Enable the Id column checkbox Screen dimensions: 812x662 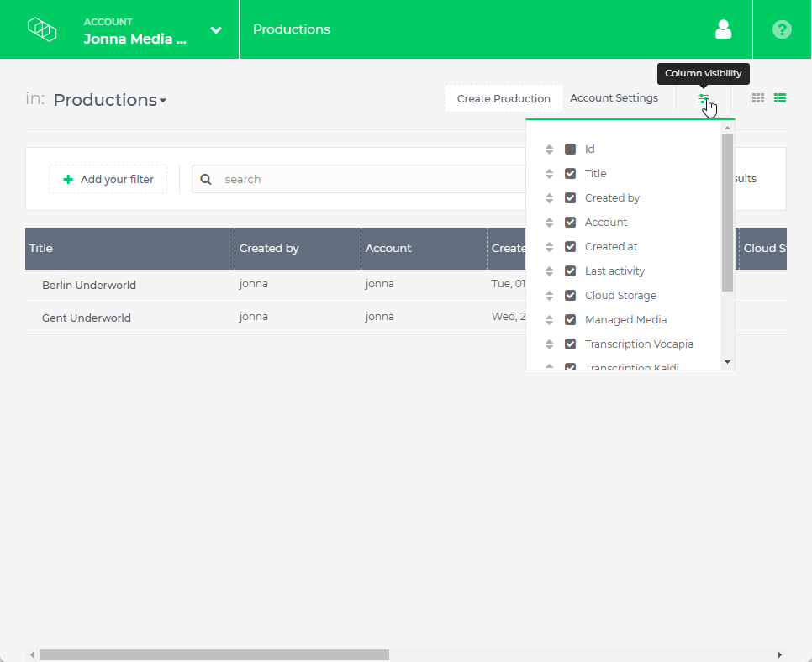pos(570,149)
